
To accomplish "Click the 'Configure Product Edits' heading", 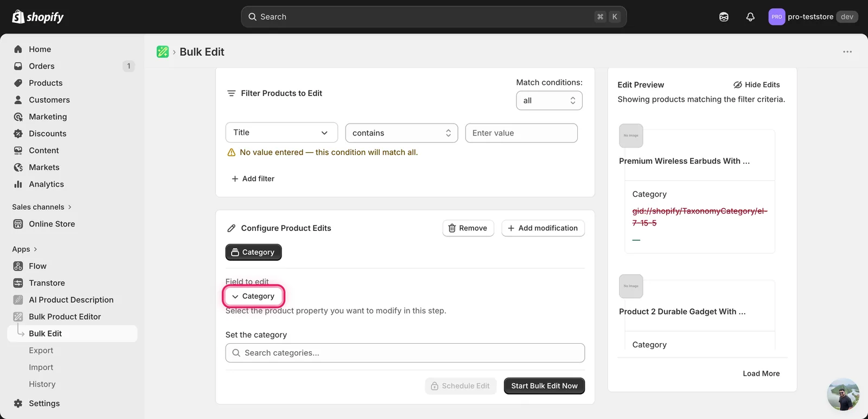I will [286, 228].
